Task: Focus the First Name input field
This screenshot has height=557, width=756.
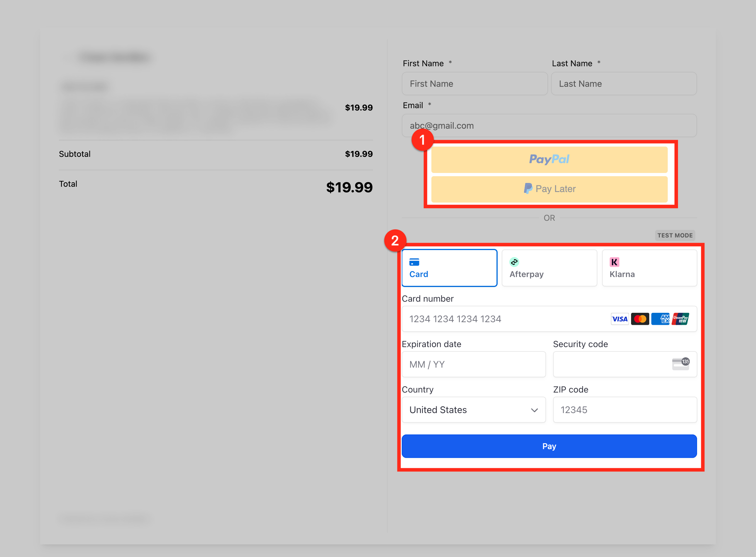Action: click(x=474, y=84)
